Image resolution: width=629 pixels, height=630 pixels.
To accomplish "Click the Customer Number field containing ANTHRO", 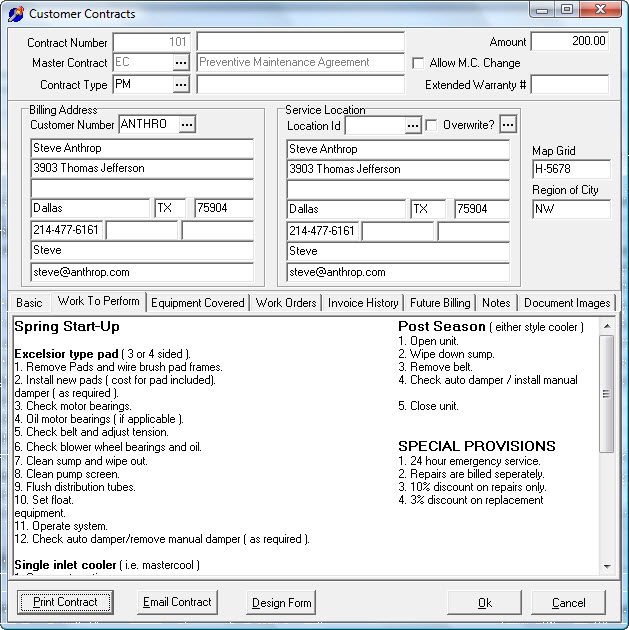I will 149,125.
